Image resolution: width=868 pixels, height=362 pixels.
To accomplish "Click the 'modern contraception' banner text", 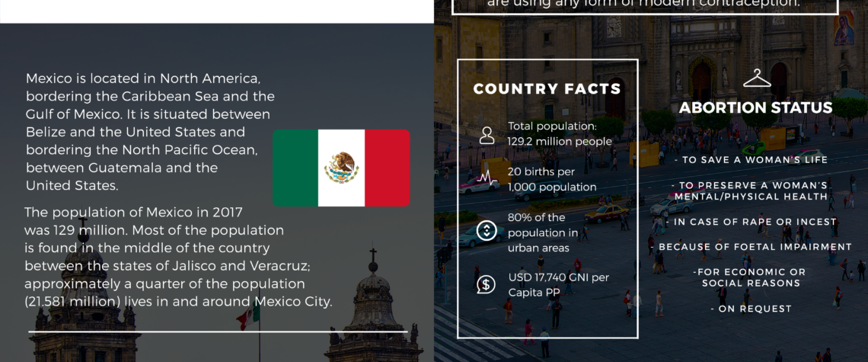I will point(643,4).
